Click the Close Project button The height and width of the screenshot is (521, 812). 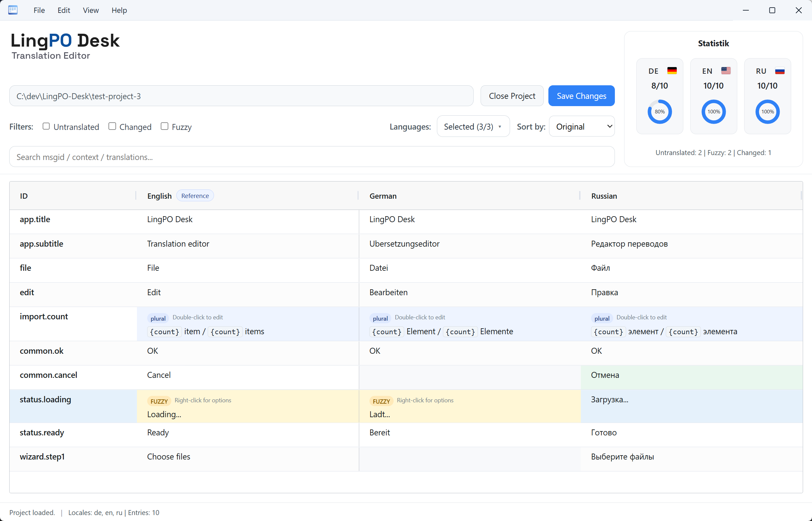[x=512, y=96]
